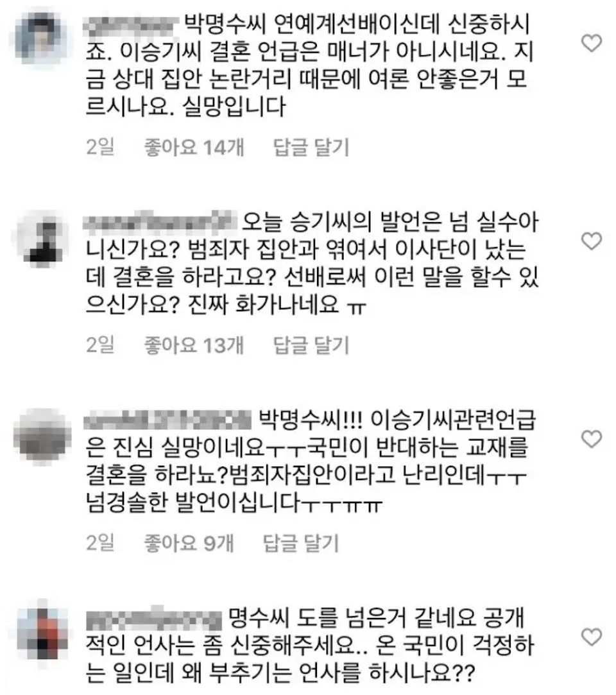Open blurred username before '명수씨 도를 넘은거'
The height and width of the screenshot is (695, 616).
154,618
